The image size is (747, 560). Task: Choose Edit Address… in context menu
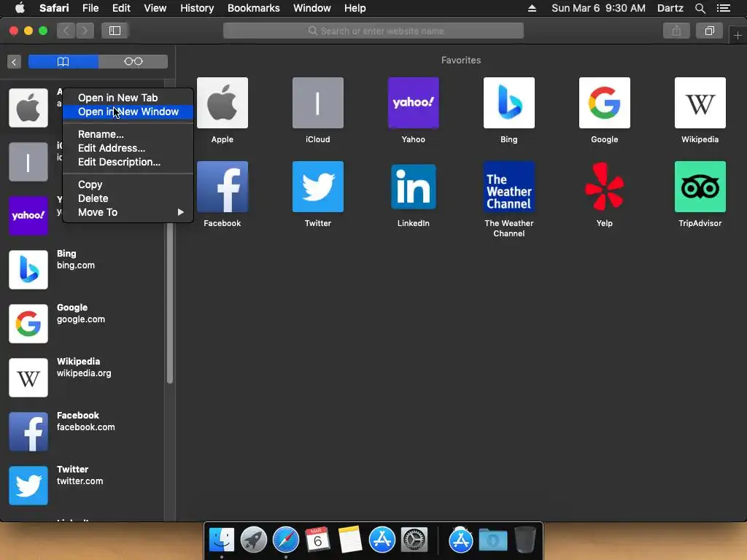(128, 148)
